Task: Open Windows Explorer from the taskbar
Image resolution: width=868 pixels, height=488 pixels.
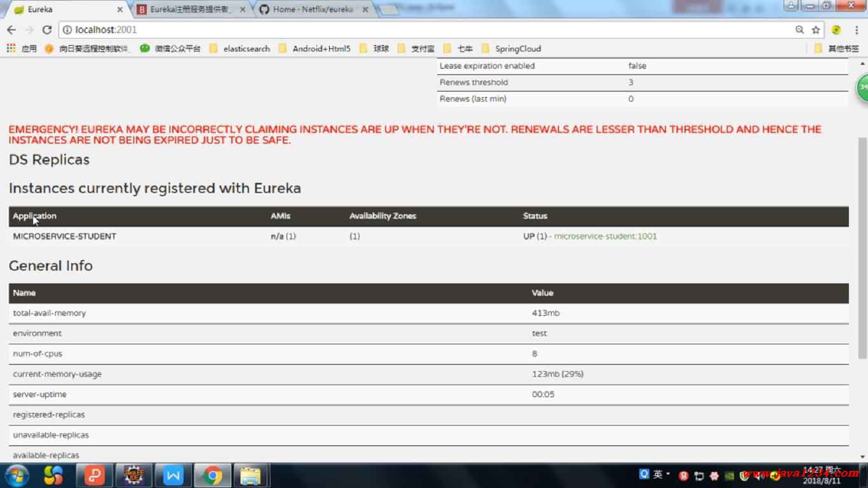Action: point(251,475)
